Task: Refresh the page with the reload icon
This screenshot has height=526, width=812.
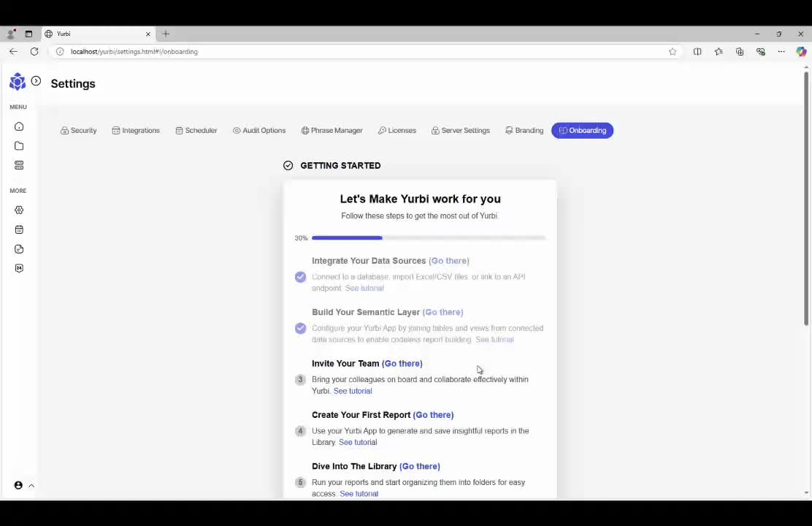Action: [34, 51]
